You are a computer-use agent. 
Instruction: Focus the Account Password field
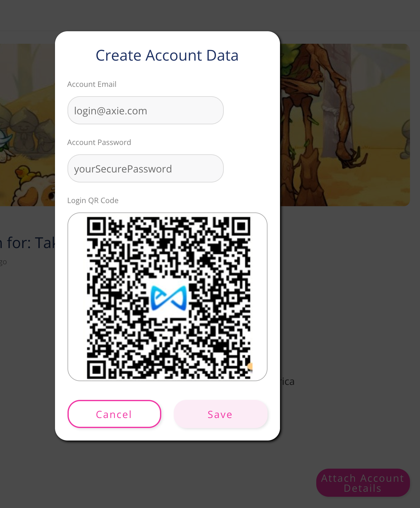[x=145, y=168]
